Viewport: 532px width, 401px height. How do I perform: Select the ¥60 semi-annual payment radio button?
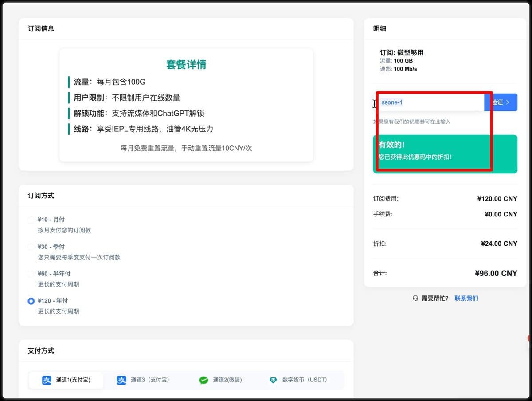tap(31, 274)
